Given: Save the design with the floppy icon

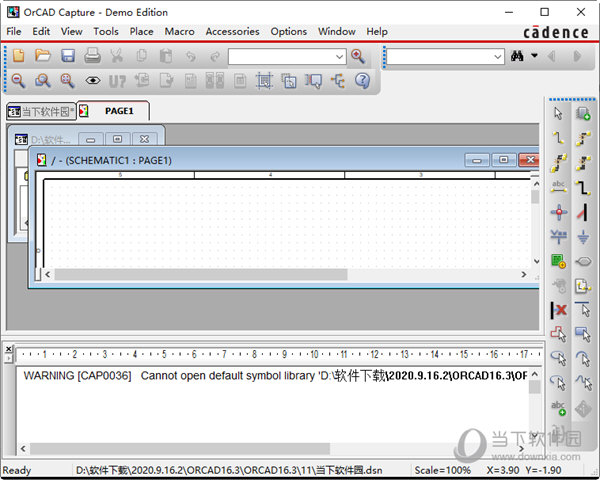Looking at the screenshot, I should [x=68, y=56].
